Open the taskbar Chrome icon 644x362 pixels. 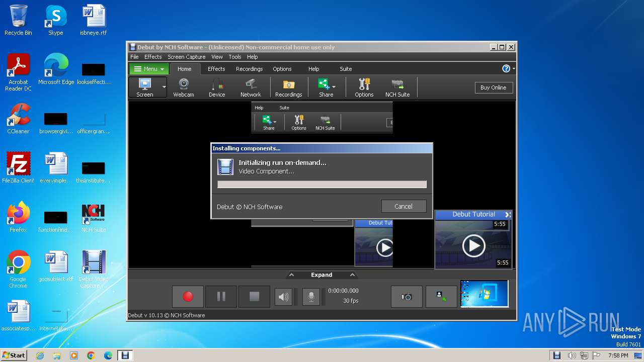(x=91, y=355)
